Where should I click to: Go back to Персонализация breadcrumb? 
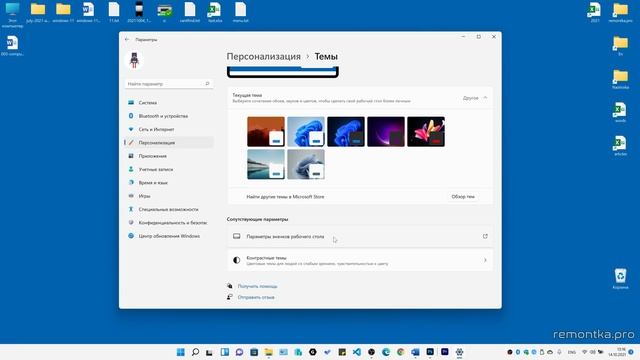tap(264, 56)
